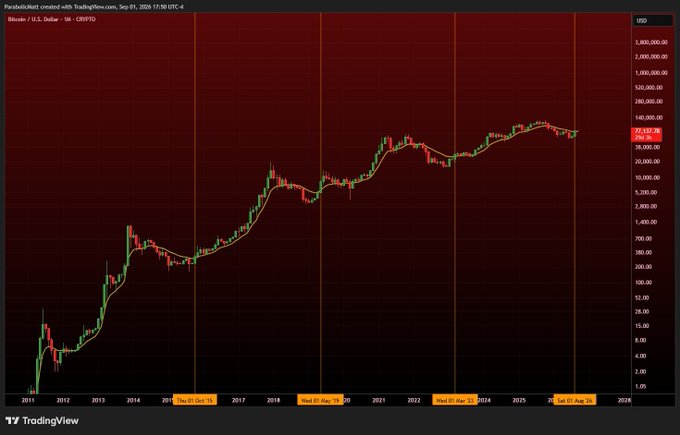The height and width of the screenshot is (435, 680).
Task: Click the Bitcoin / U.S. Dollar chart title
Action: tap(52, 20)
